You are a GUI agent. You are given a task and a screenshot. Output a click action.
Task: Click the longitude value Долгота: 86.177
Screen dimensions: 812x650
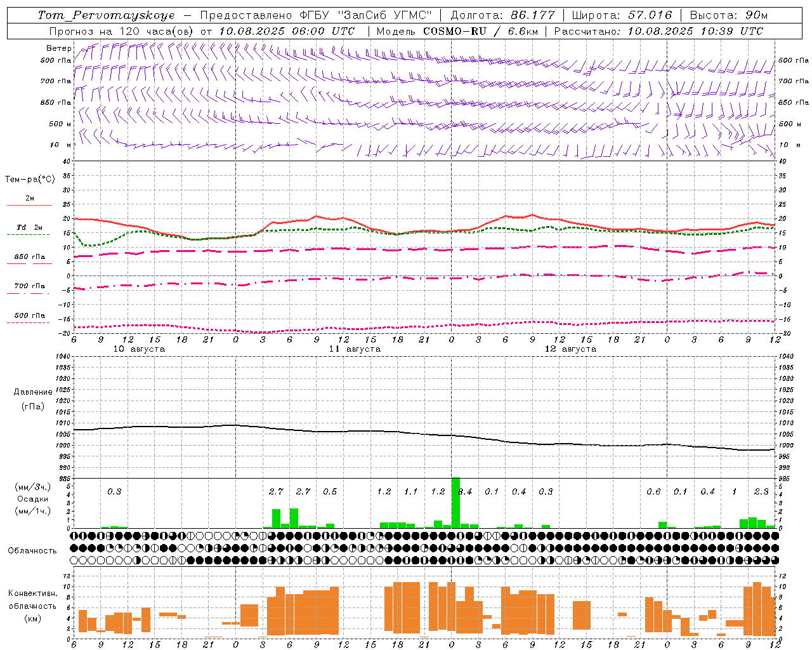pyautogui.click(x=502, y=15)
